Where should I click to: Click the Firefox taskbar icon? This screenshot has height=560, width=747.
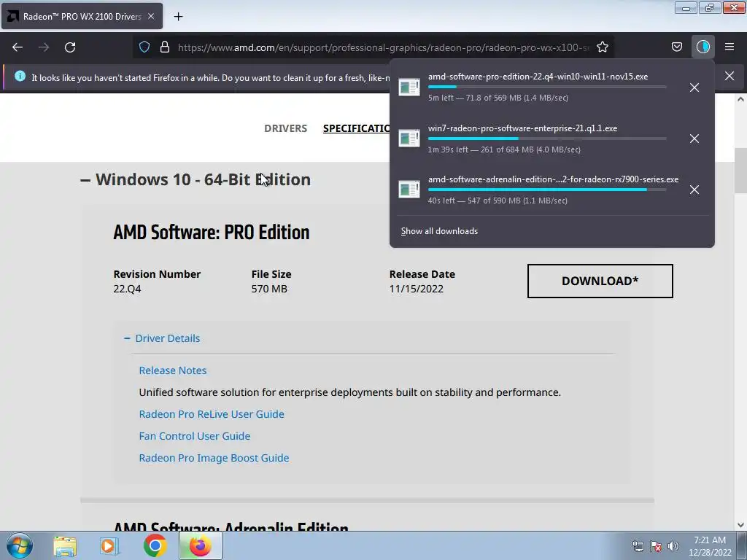point(200,545)
